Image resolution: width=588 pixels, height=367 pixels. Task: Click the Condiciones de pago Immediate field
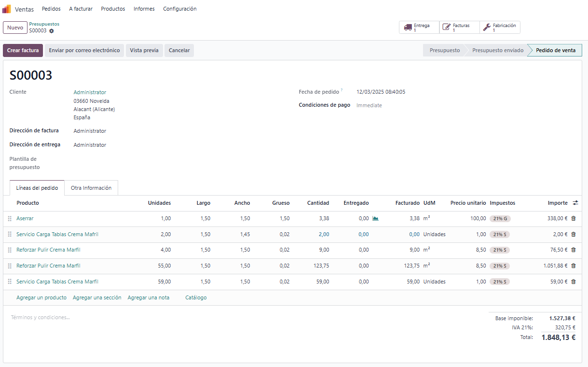[369, 105]
